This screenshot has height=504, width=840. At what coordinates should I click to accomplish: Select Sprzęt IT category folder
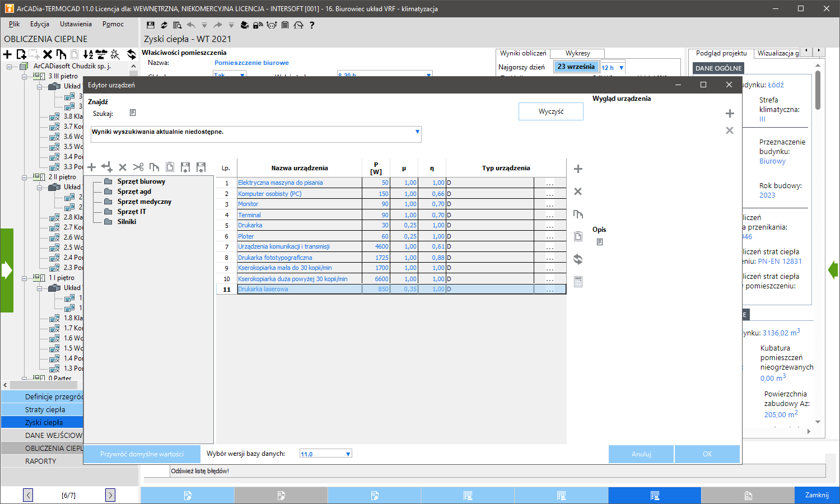tap(132, 212)
